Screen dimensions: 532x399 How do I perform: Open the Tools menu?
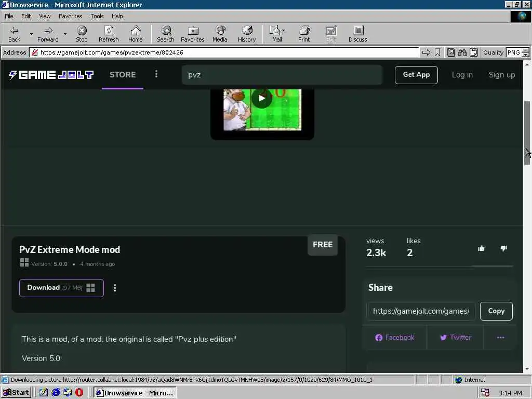click(x=97, y=16)
